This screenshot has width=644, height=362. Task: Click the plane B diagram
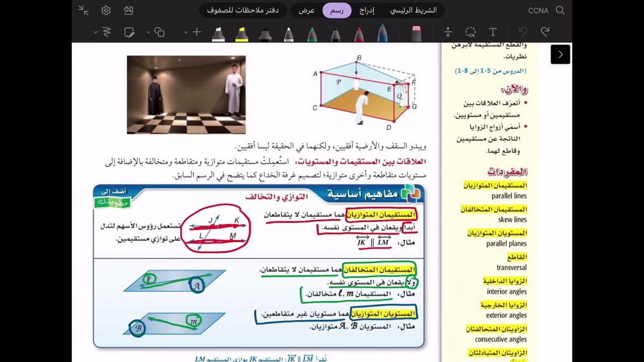[175, 324]
